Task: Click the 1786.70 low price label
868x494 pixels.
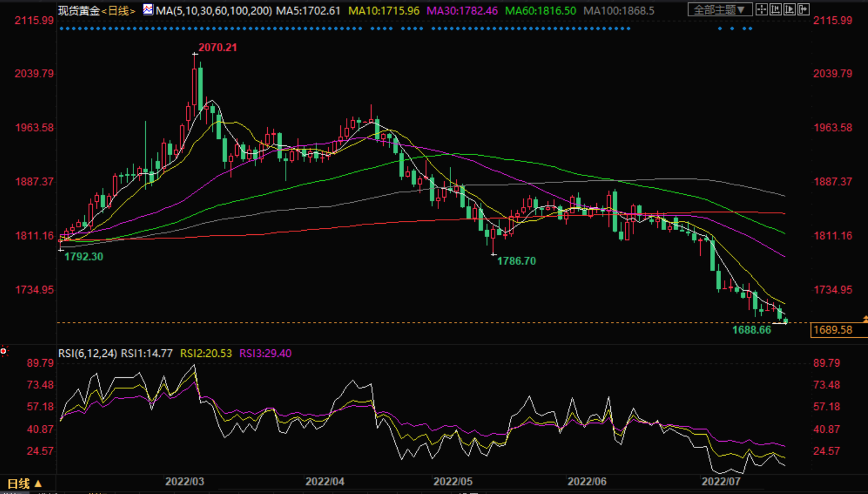Action: pos(516,262)
